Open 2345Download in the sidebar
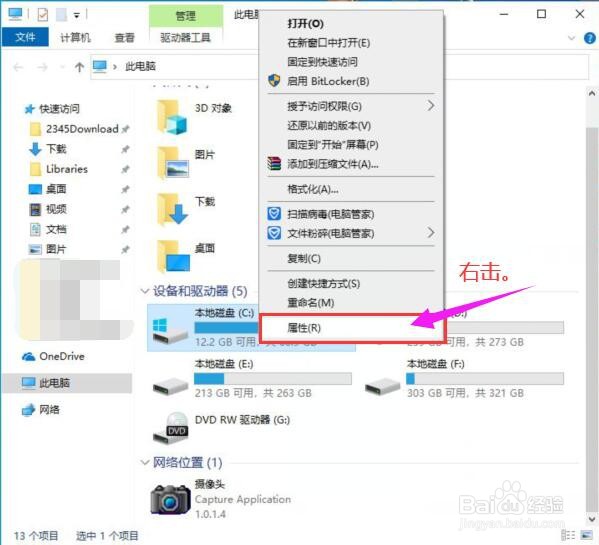The image size is (599, 545). point(82,129)
